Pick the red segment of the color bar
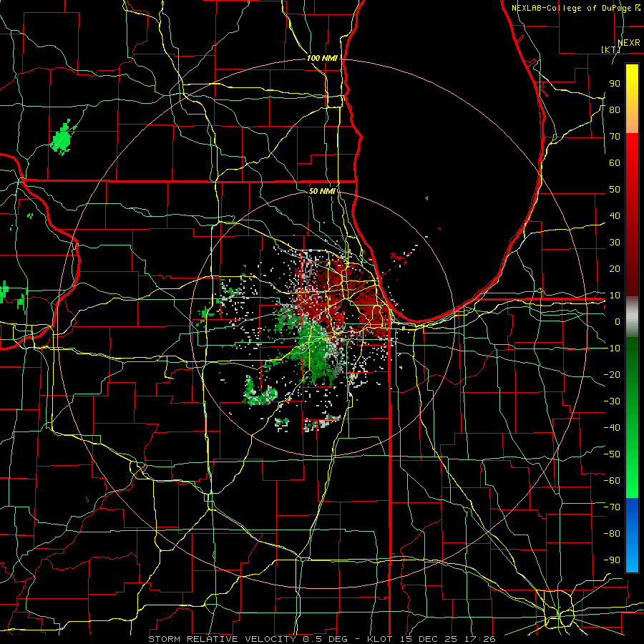644x644 pixels. point(632,215)
